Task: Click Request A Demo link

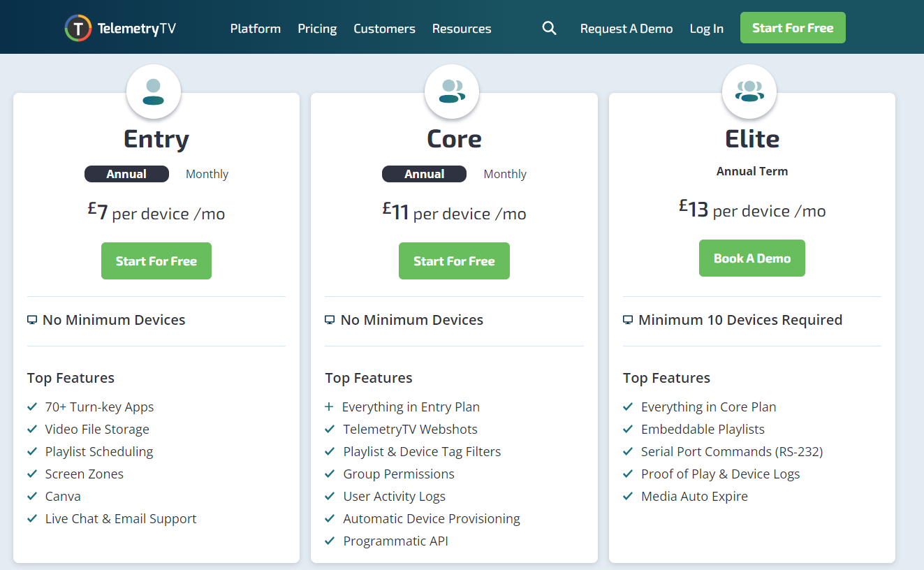Action: [626, 29]
